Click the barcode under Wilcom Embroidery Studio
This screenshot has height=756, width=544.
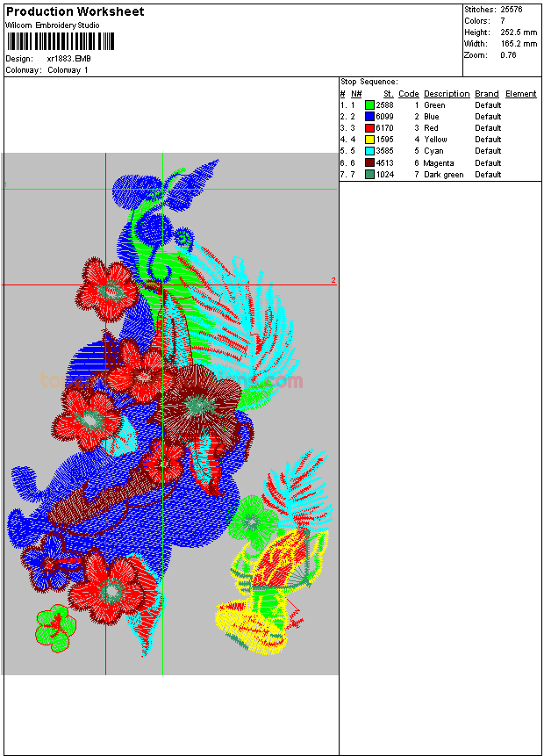61,42
